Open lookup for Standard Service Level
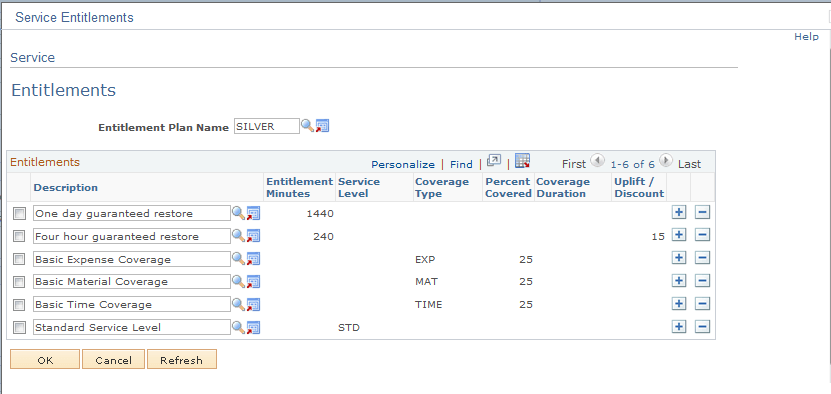Screen dimensions: 831x394 point(238,327)
